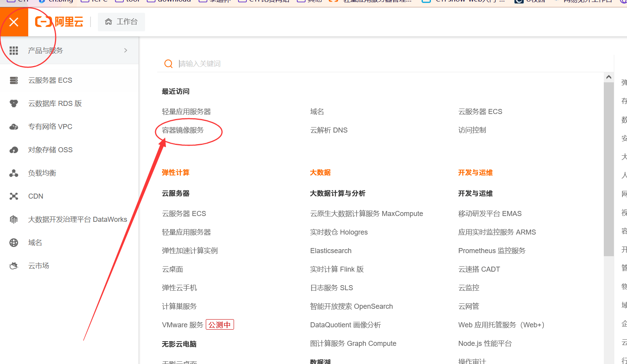Open 对象存储 OSS in sidebar
This screenshot has width=627, height=364.
[50, 150]
